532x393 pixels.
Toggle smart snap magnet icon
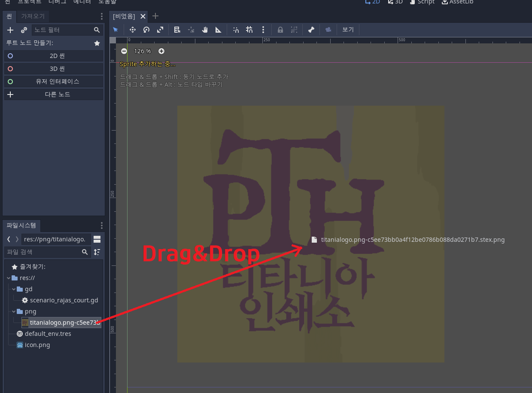point(236,30)
